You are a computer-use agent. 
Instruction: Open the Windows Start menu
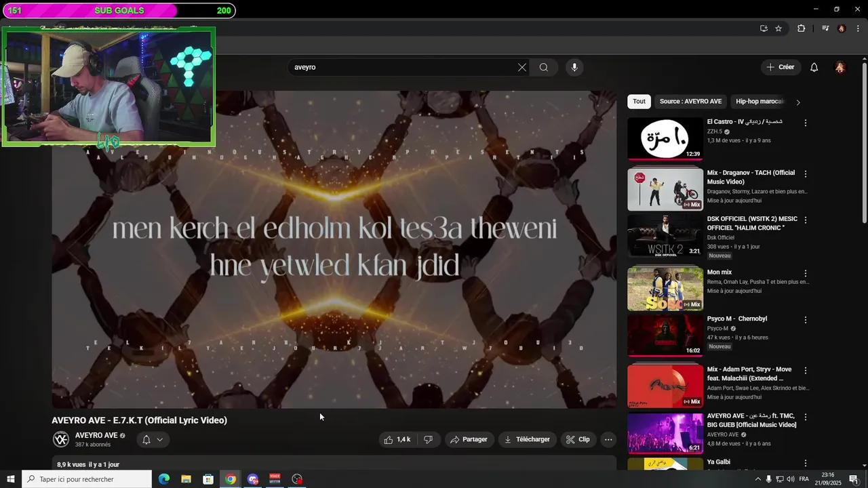click(x=10, y=479)
